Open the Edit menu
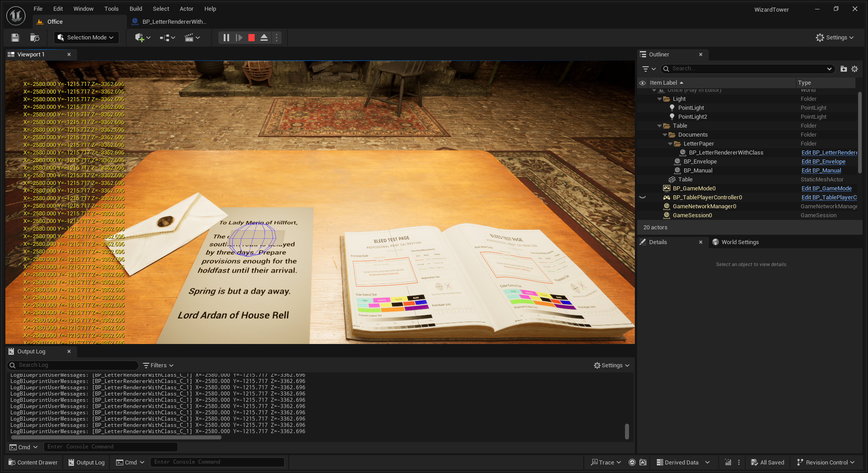 tap(58, 9)
